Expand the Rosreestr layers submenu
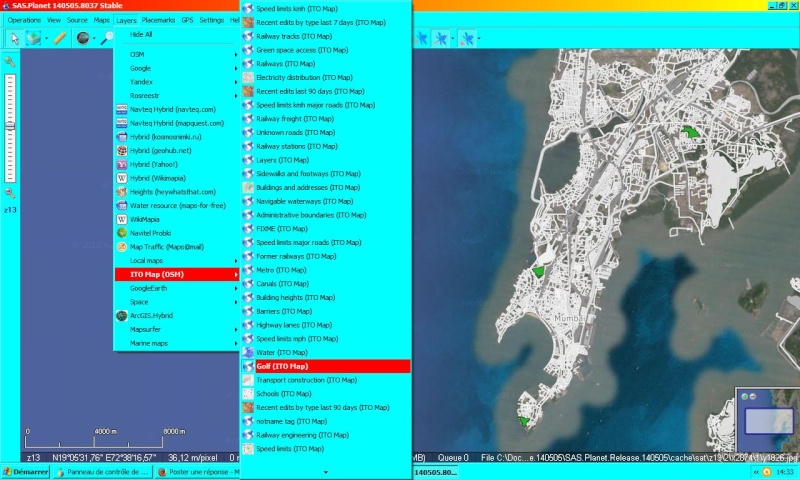This screenshot has height=480, width=800. tap(177, 95)
